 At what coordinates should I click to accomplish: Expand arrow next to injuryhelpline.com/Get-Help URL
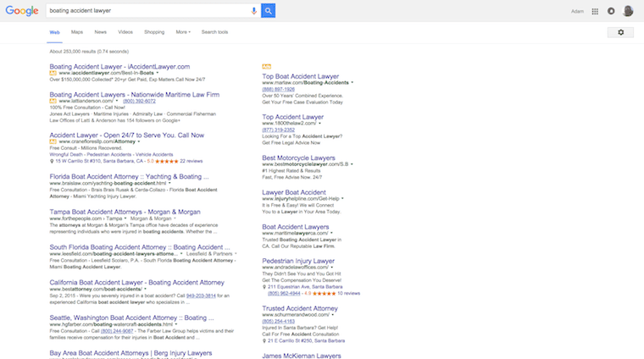pos(342,199)
